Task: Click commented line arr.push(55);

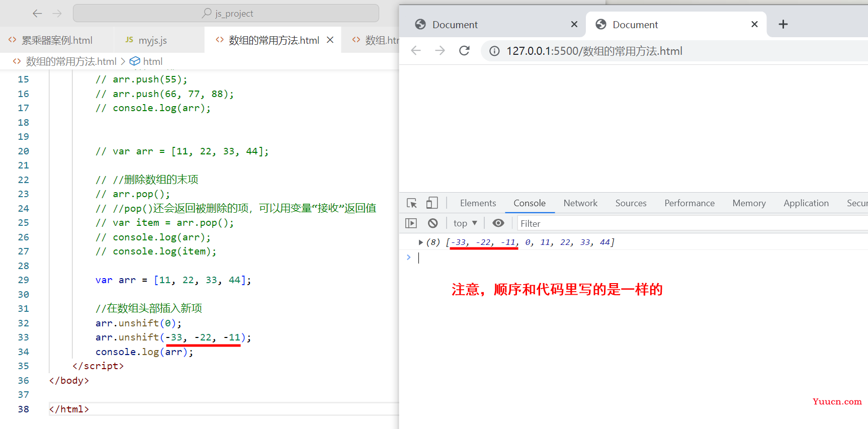Action: [141, 79]
